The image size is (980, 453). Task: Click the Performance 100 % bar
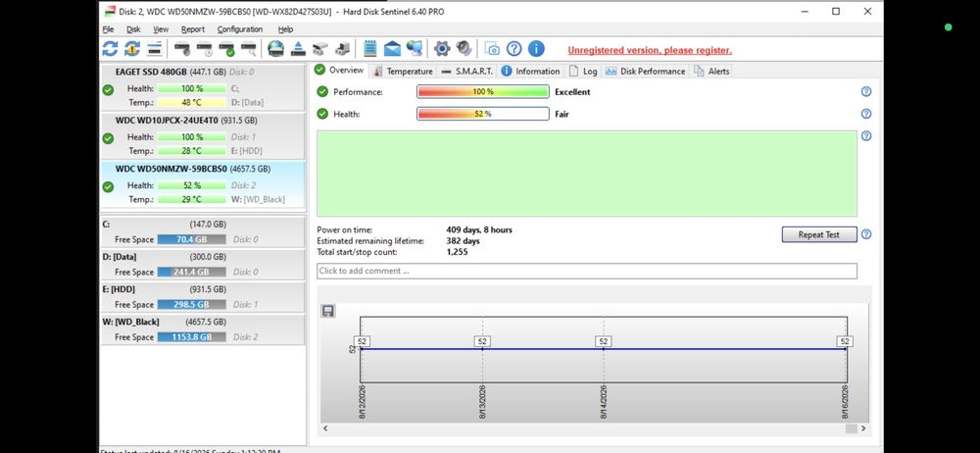pos(483,91)
